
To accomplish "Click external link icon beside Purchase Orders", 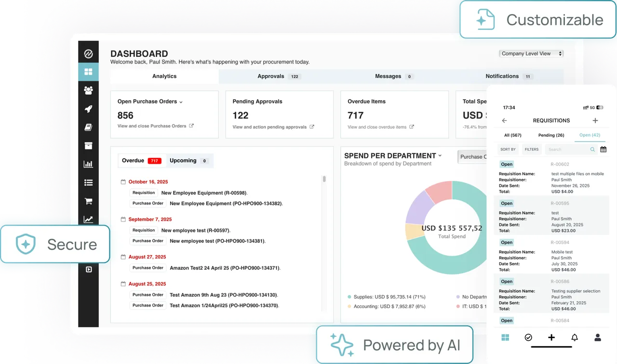I will click(191, 126).
